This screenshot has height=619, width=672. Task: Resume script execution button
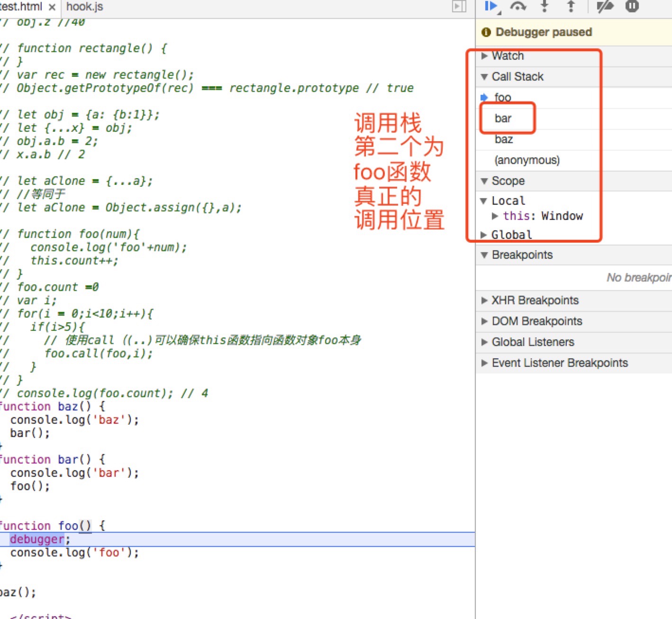tap(491, 6)
